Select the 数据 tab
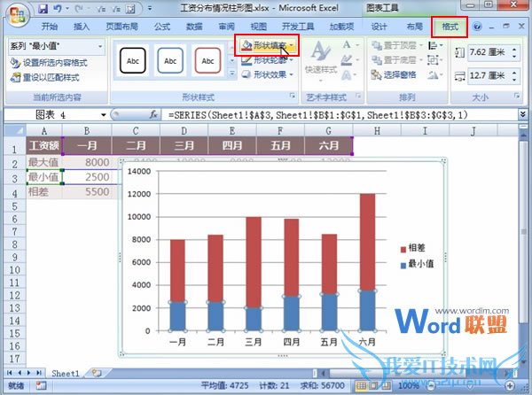Viewport: 532px width, 395px height. tap(194, 27)
